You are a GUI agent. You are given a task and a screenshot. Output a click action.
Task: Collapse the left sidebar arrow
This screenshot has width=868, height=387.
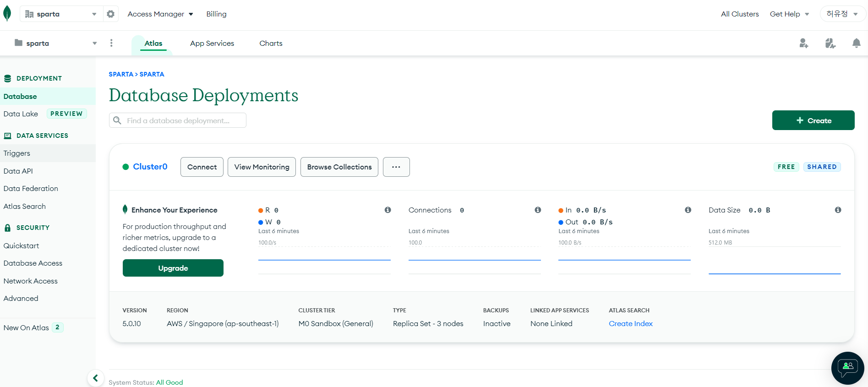coord(95,378)
